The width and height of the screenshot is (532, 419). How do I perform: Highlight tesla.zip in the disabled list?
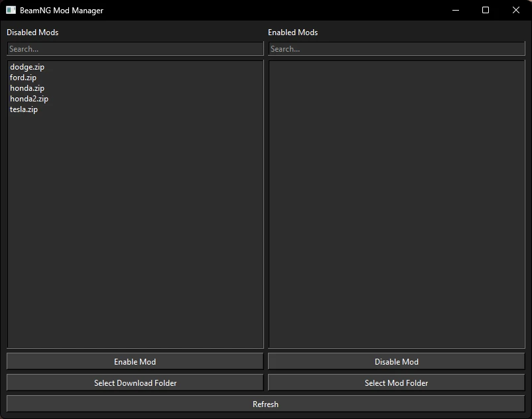click(x=24, y=109)
